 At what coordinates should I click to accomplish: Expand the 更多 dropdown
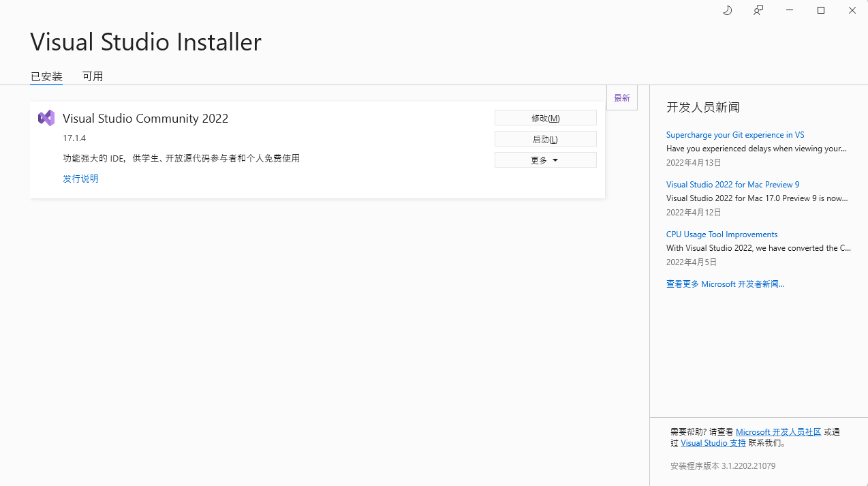tap(545, 160)
